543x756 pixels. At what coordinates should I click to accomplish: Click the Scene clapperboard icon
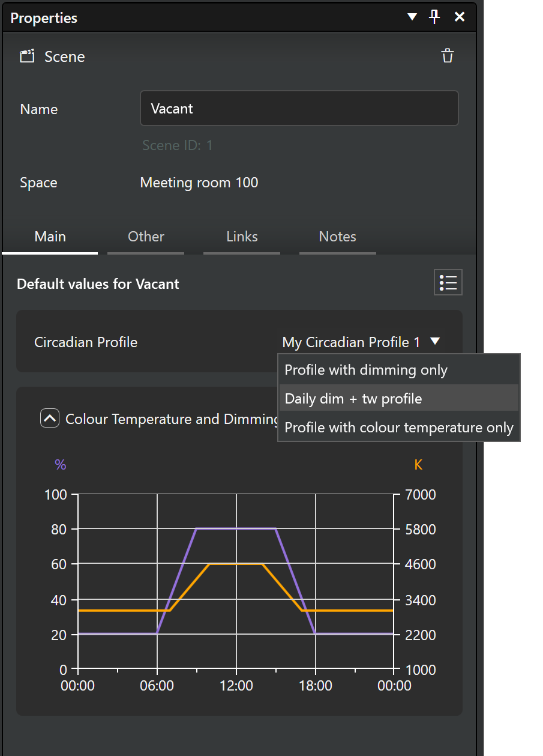[27, 56]
